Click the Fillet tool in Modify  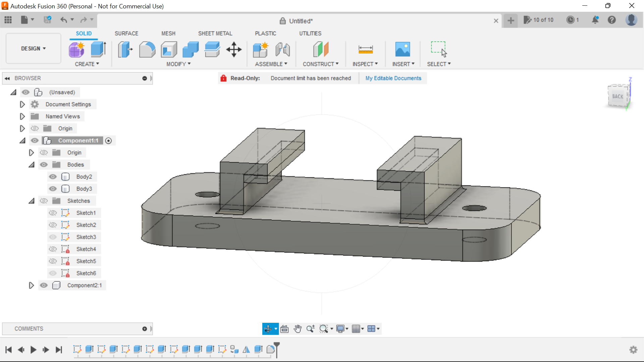click(x=147, y=49)
